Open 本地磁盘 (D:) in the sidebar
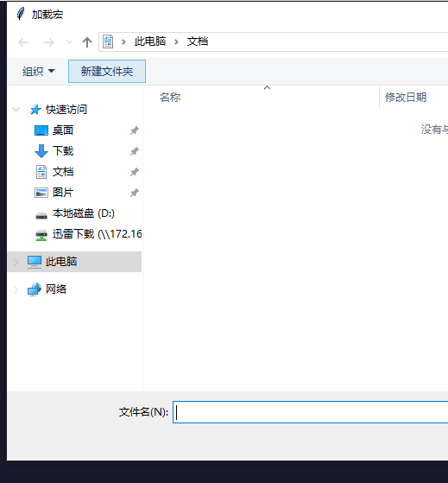This screenshot has height=483, width=448. pyautogui.click(x=84, y=213)
